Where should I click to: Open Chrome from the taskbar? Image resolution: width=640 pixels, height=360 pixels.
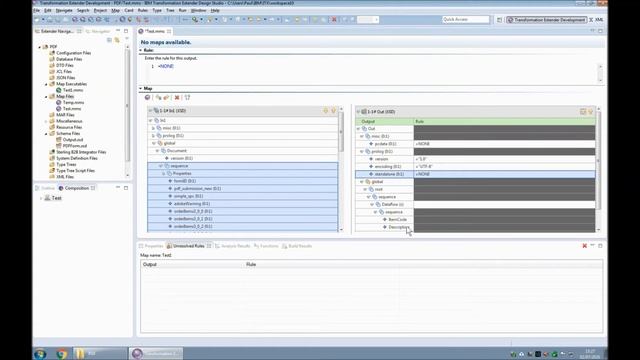click(62, 353)
